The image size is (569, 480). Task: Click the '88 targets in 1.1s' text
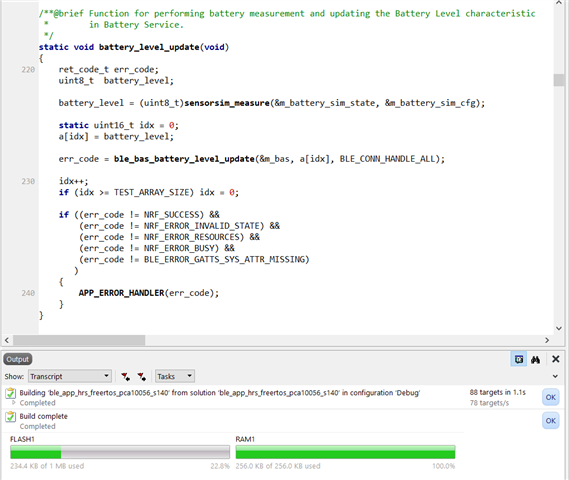498,392
